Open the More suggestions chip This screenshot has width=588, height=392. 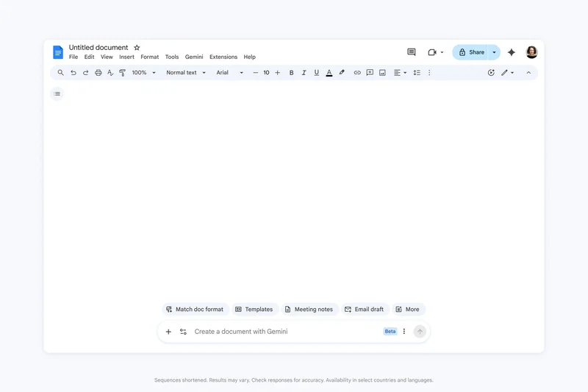tap(408, 310)
